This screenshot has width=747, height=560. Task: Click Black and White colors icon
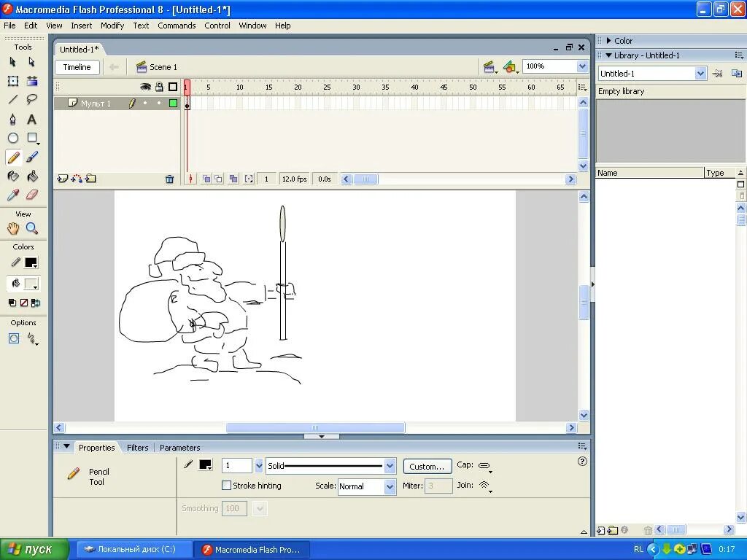click(x=12, y=303)
